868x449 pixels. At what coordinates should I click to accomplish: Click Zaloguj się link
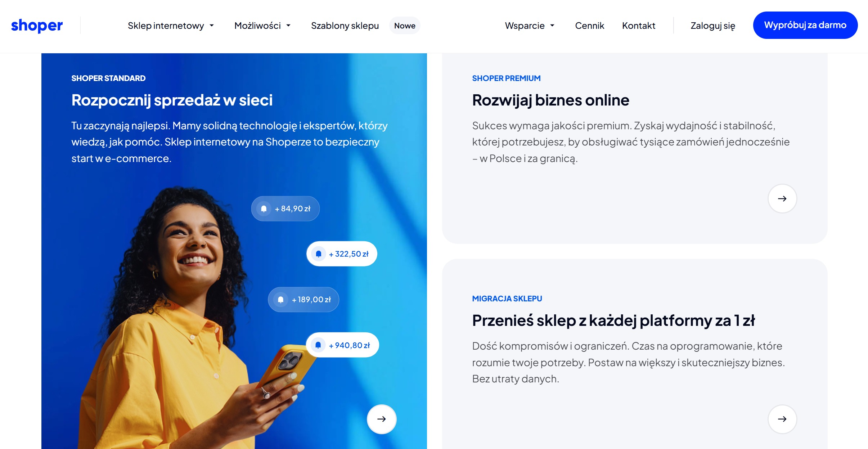[713, 26]
